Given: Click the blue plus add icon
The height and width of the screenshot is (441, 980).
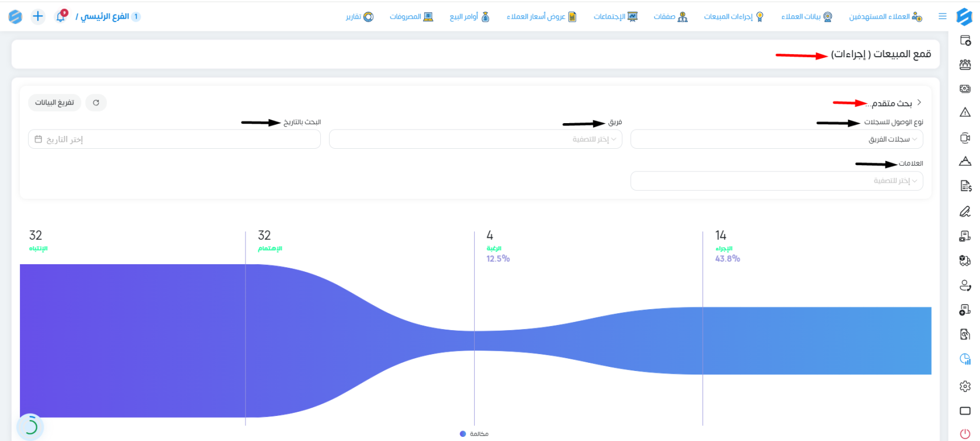Looking at the screenshot, I should 38,16.
